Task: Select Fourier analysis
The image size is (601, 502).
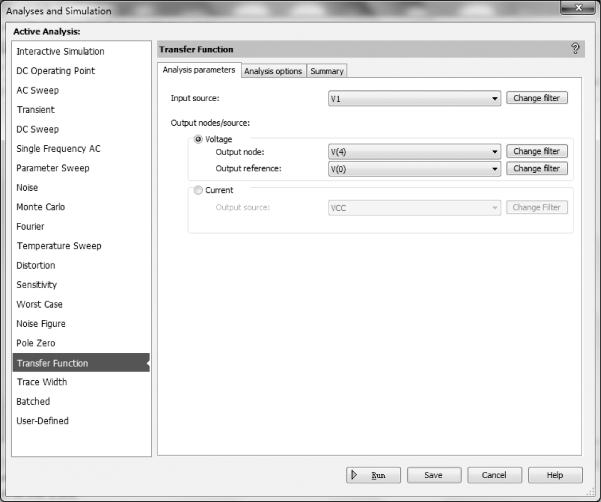Action: click(x=81, y=226)
